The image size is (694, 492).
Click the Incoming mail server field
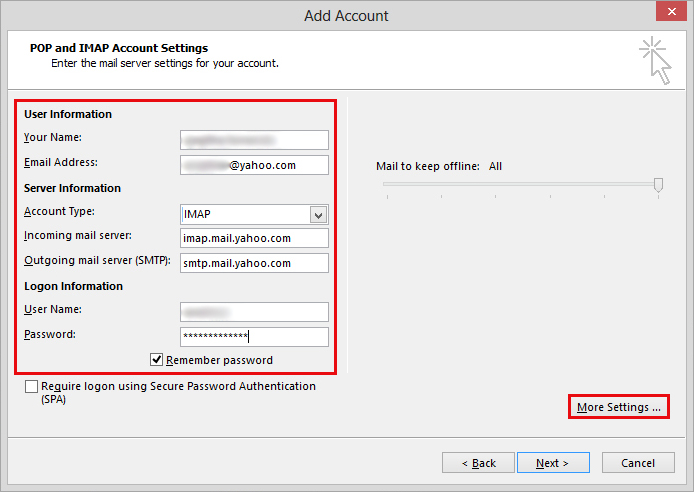coord(254,238)
